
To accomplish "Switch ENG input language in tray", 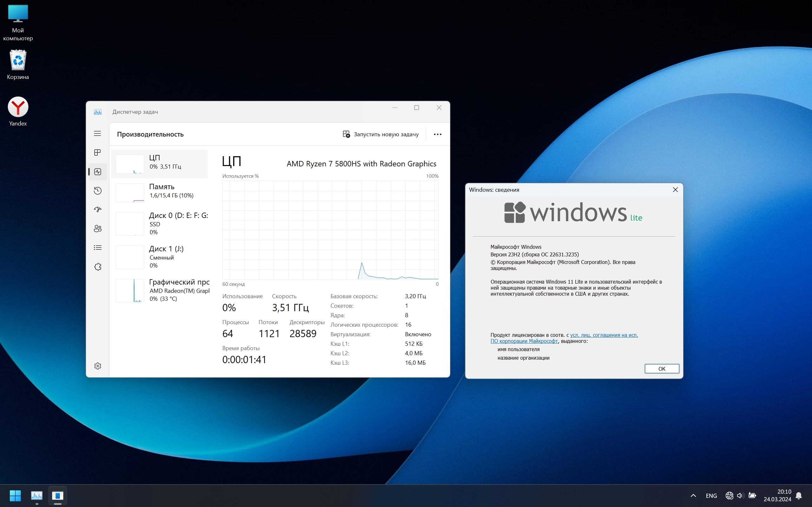I will pyautogui.click(x=711, y=496).
